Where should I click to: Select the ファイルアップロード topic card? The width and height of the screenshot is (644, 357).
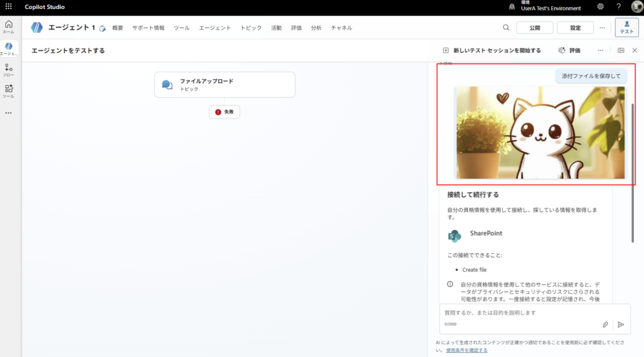[225, 85]
